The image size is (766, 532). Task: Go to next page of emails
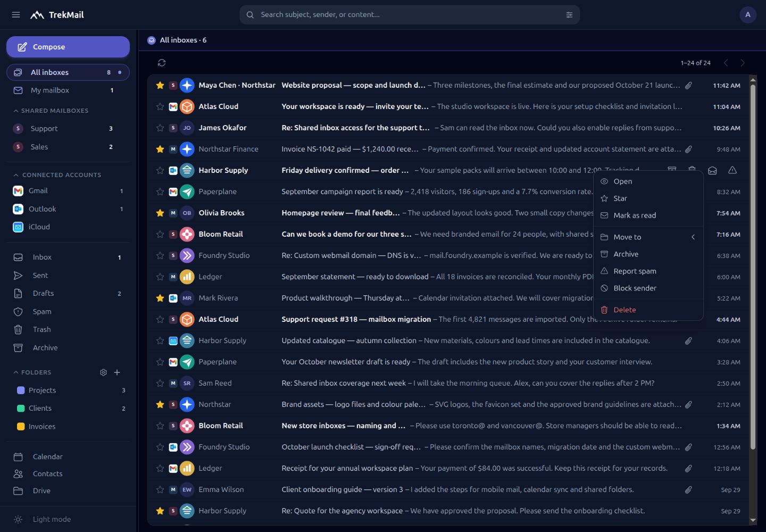(x=743, y=63)
